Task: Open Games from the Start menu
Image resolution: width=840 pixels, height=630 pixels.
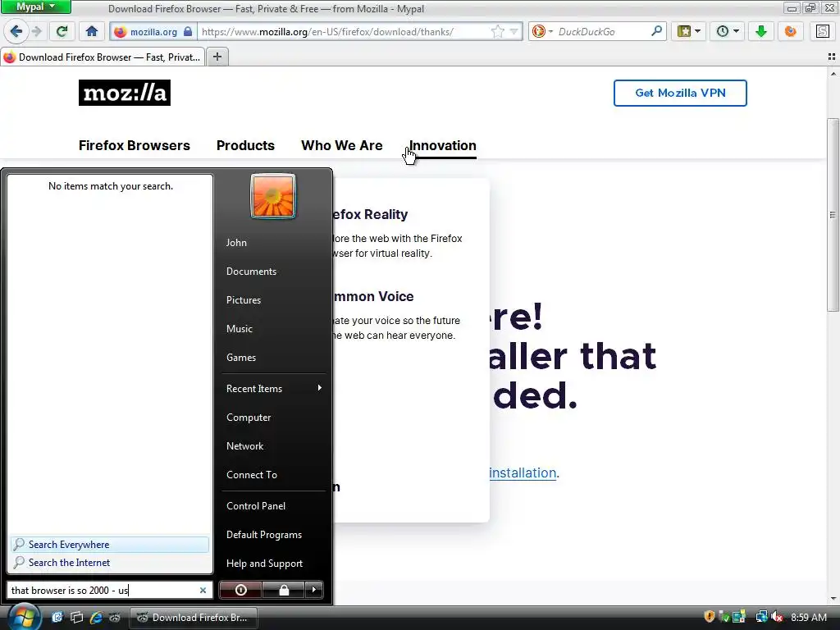Action: point(241,358)
